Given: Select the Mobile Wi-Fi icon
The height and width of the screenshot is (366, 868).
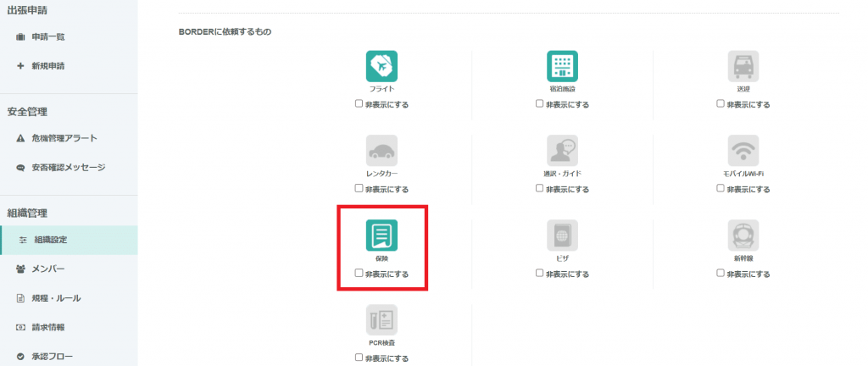Looking at the screenshot, I should pyautogui.click(x=743, y=151).
